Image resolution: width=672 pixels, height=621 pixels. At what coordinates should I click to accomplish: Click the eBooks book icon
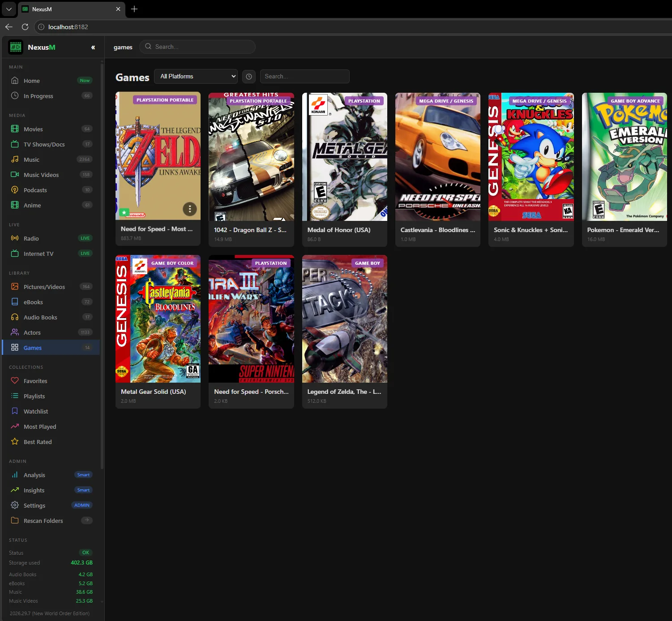pyautogui.click(x=15, y=302)
